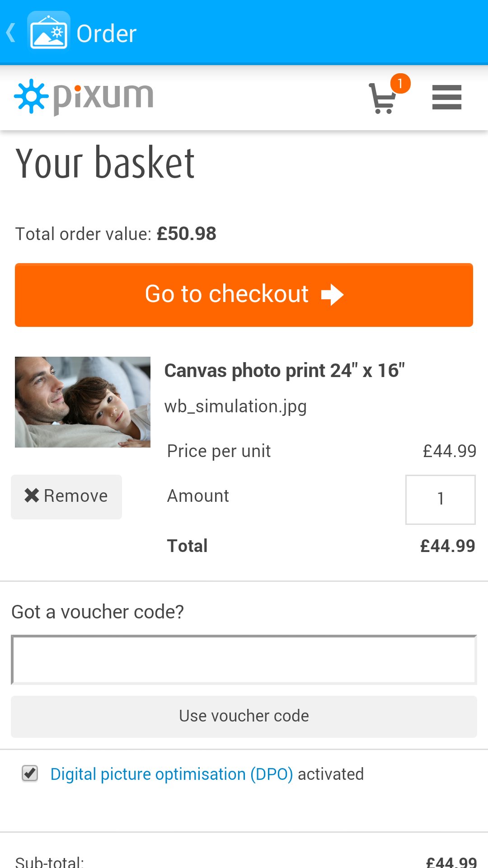Open Digital picture optimisation (DPO) link
Screen dimensions: 488x868
pos(172,774)
